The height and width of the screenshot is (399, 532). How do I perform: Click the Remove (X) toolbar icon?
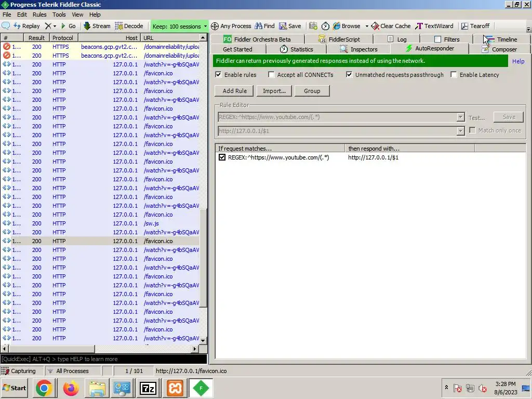48,26
